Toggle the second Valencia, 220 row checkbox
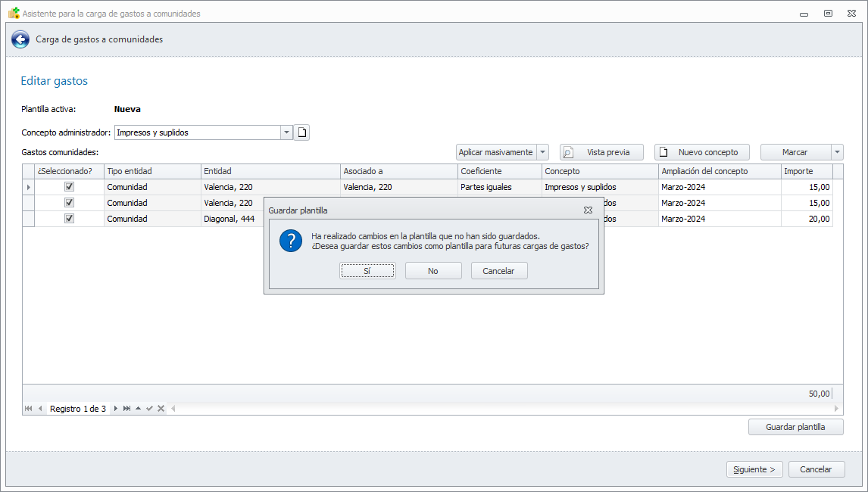This screenshot has height=492, width=868. click(69, 203)
